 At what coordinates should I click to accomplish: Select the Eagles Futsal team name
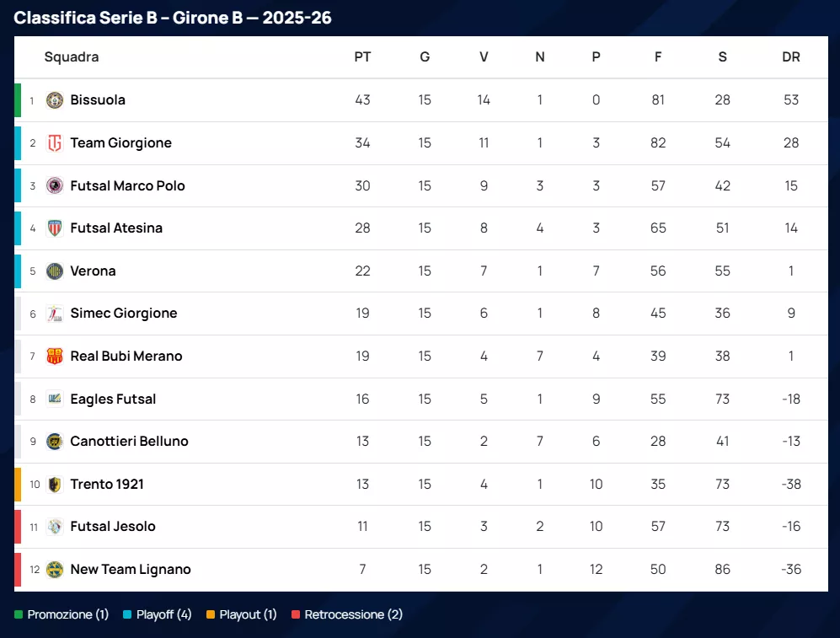click(113, 399)
